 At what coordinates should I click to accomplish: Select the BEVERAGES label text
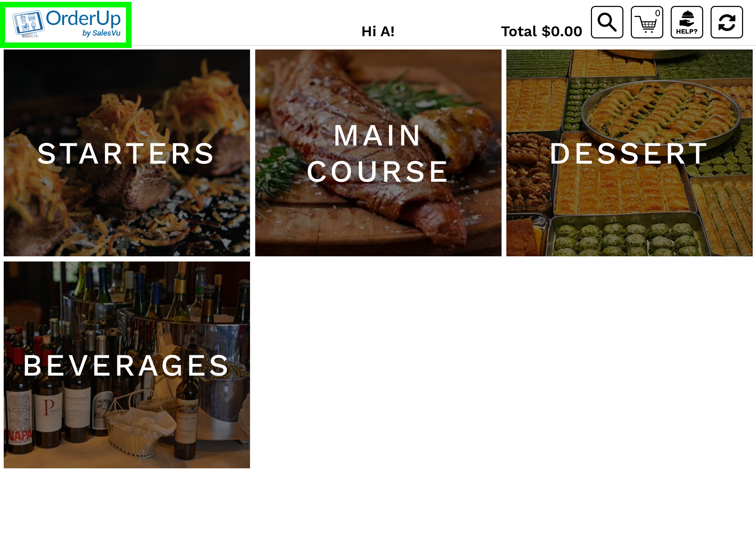(x=126, y=366)
